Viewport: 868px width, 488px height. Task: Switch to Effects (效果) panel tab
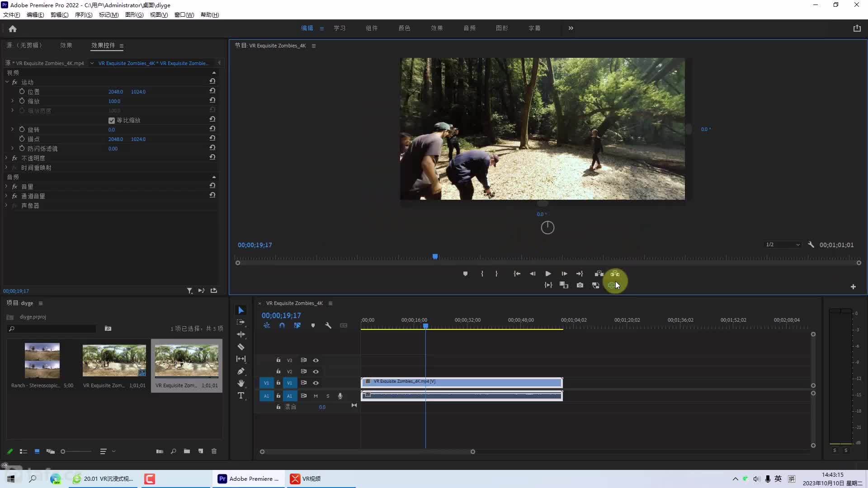[x=66, y=45]
